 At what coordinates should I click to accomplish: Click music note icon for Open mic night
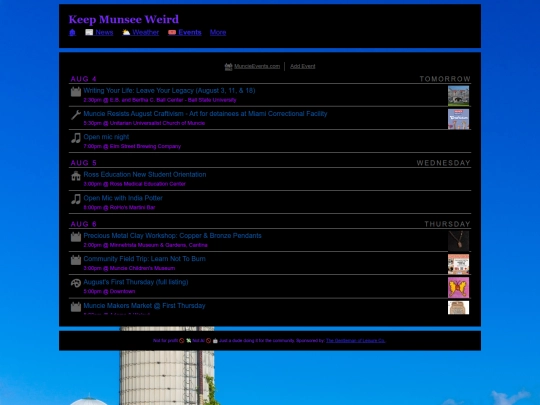76,138
